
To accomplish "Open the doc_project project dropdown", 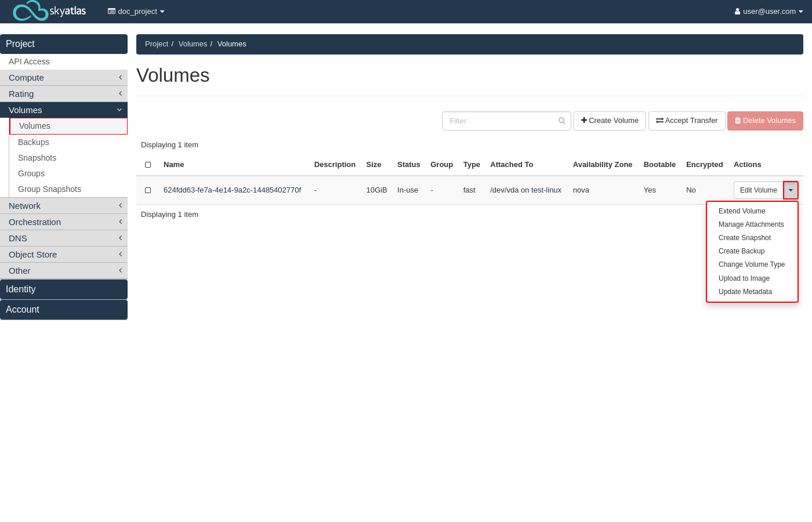I will pos(136,12).
